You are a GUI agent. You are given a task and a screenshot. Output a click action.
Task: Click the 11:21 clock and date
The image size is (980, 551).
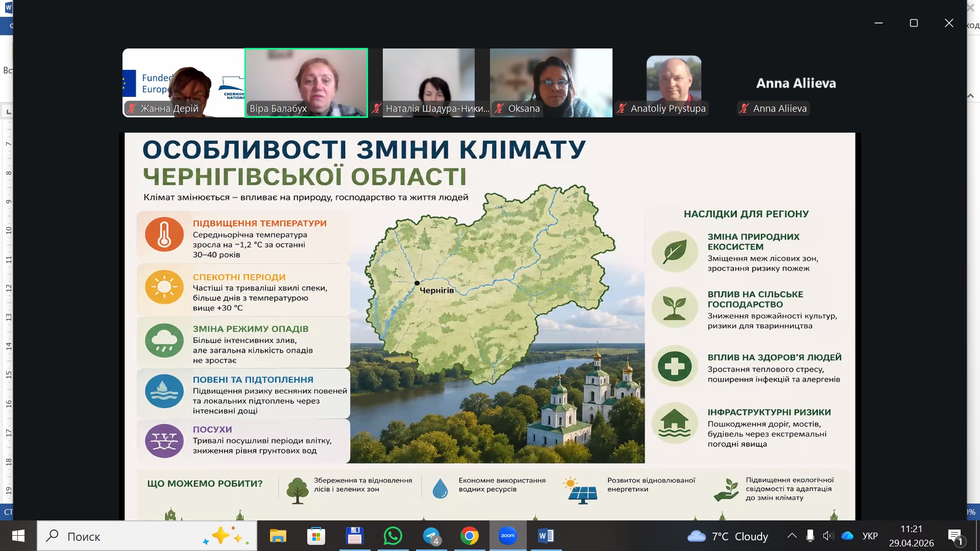coord(911,536)
